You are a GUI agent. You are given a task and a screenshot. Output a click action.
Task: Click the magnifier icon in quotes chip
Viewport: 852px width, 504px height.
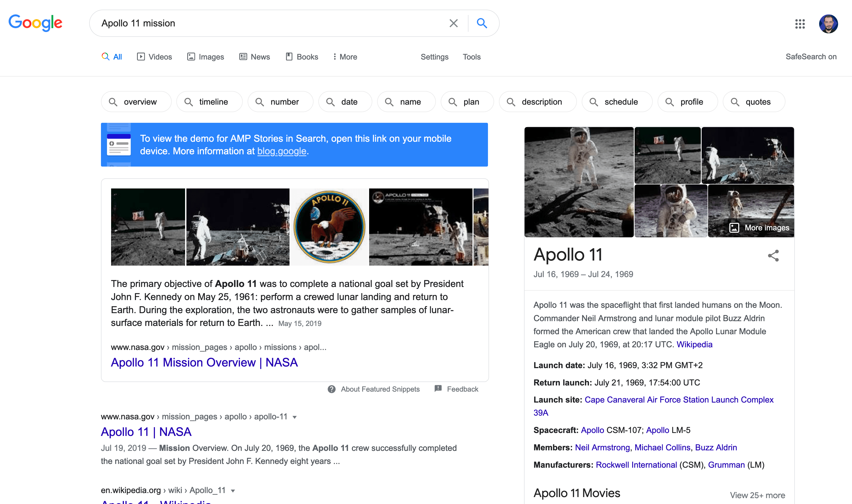tap(735, 102)
